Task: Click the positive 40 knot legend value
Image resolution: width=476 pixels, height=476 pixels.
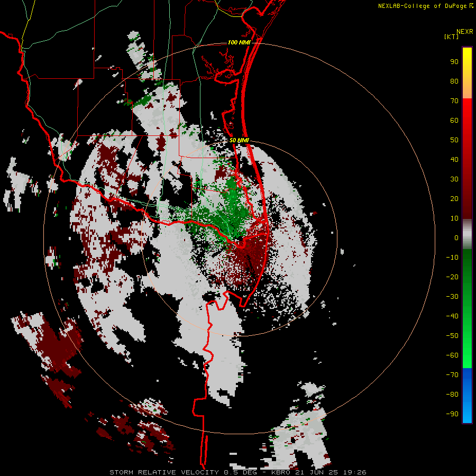Action: (454, 160)
